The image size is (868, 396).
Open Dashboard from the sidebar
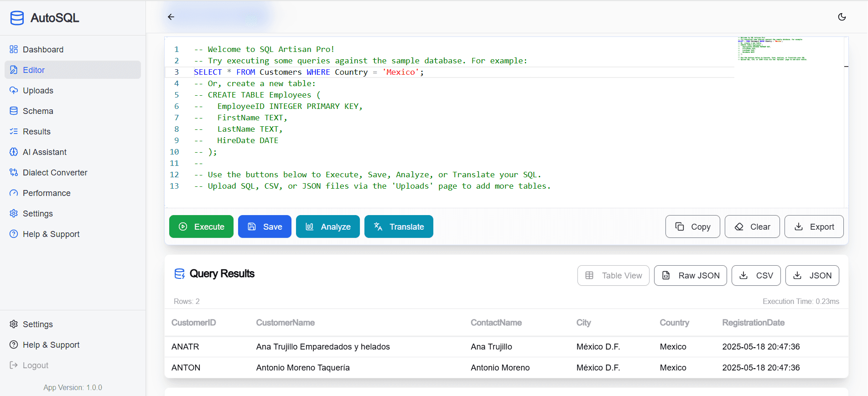point(73,49)
